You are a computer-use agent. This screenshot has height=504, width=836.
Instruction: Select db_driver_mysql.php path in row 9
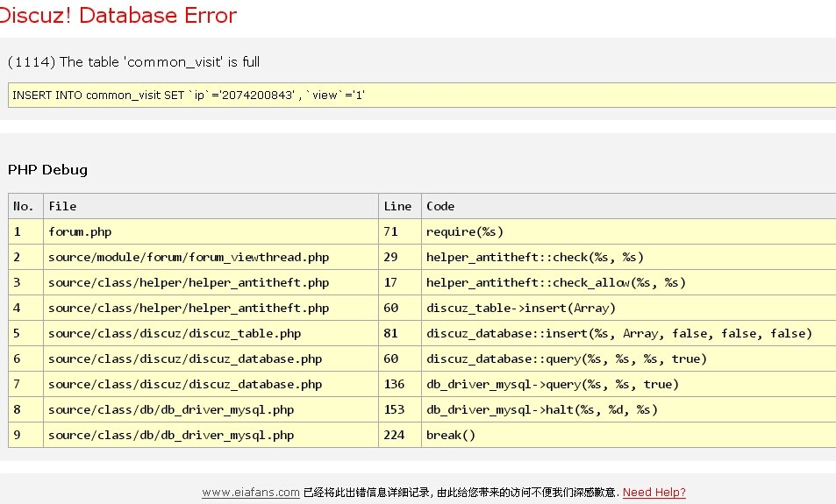[x=211, y=435]
